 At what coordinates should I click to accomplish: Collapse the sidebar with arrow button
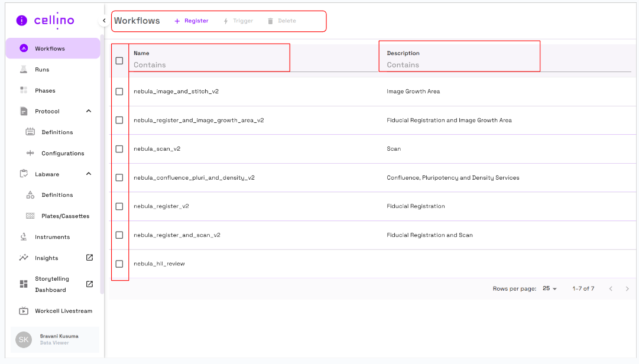coord(104,21)
